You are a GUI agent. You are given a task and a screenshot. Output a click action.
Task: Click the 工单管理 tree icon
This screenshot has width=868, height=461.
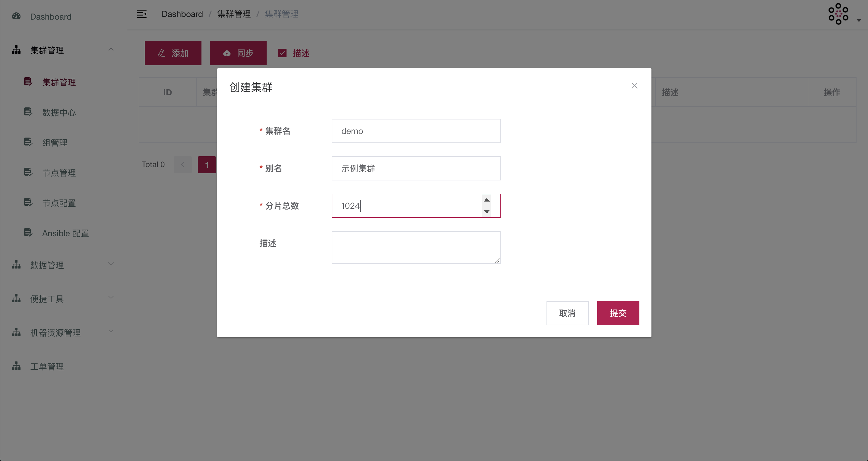(x=16, y=366)
